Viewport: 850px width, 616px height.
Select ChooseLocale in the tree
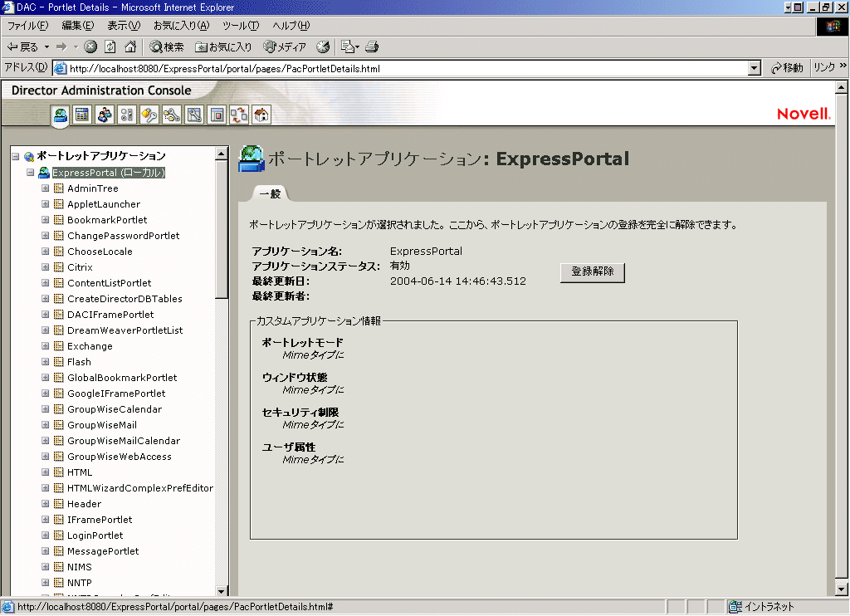point(100,251)
